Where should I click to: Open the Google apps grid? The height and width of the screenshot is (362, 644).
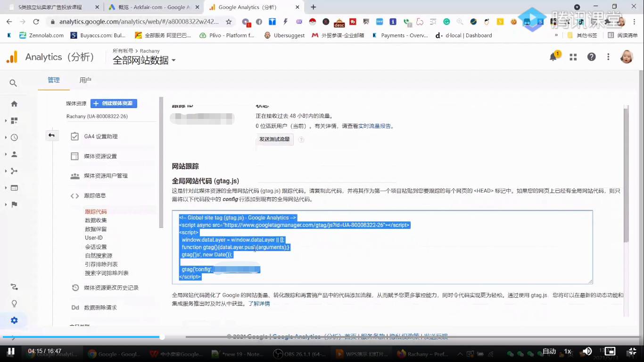pyautogui.click(x=573, y=56)
